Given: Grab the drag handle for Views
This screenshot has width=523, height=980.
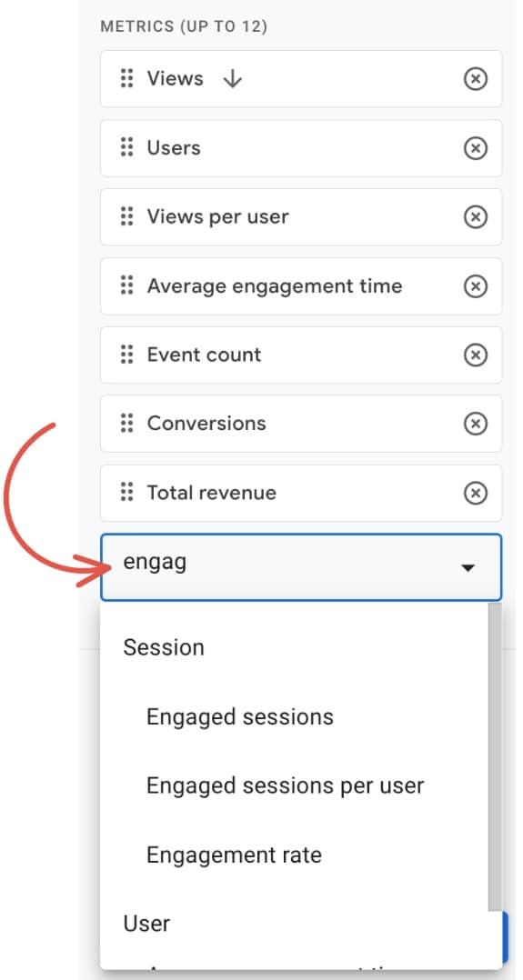Looking at the screenshot, I should point(127,79).
